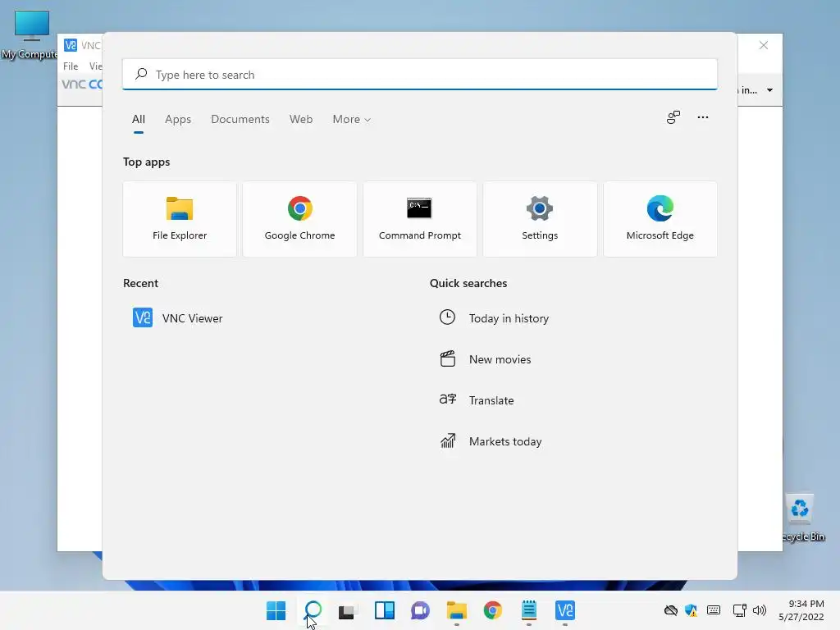Image resolution: width=840 pixels, height=630 pixels.
Task: Open Windows Security tray icon
Action: pos(691,610)
